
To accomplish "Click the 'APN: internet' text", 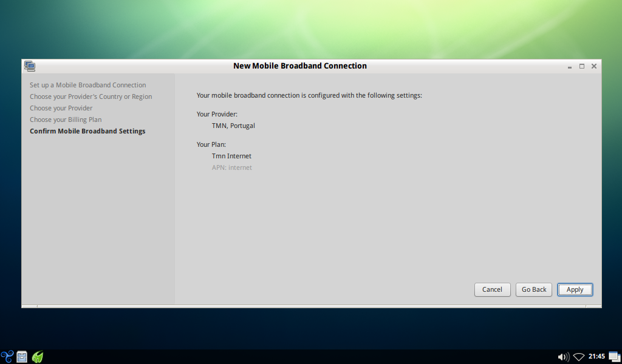I will 231,167.
